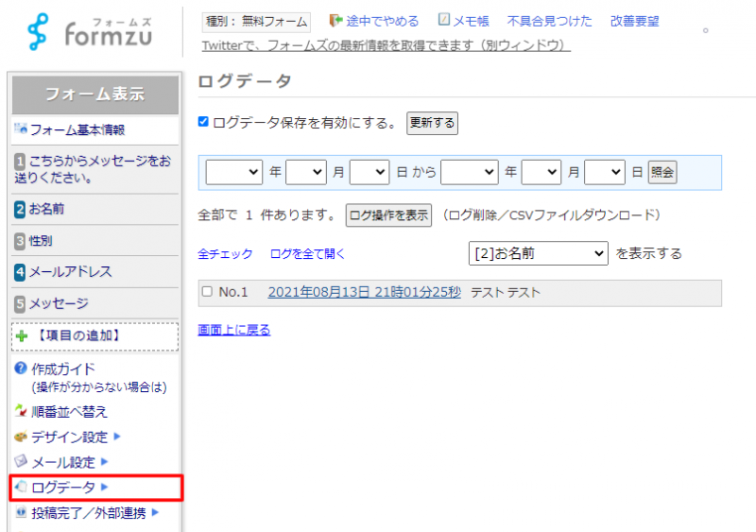
Task: Click the green plus 項目の追加 icon
Action: click(22, 335)
